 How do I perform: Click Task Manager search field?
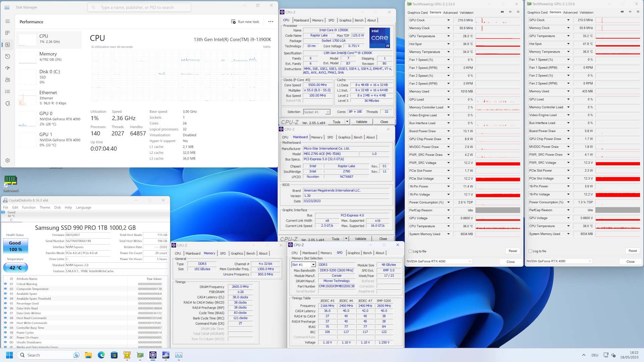139,7
